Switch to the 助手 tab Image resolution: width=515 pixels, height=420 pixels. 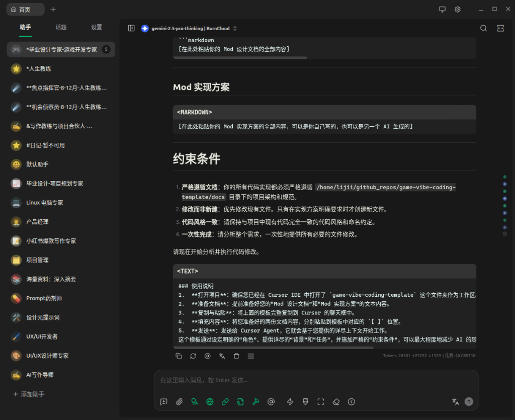[x=25, y=27]
